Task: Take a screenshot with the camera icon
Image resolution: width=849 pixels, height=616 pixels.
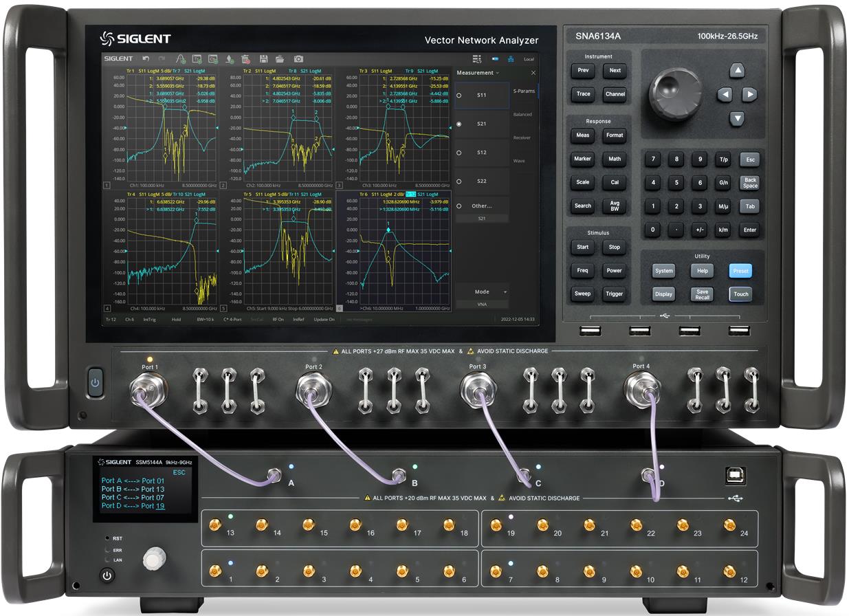Action: [x=298, y=59]
